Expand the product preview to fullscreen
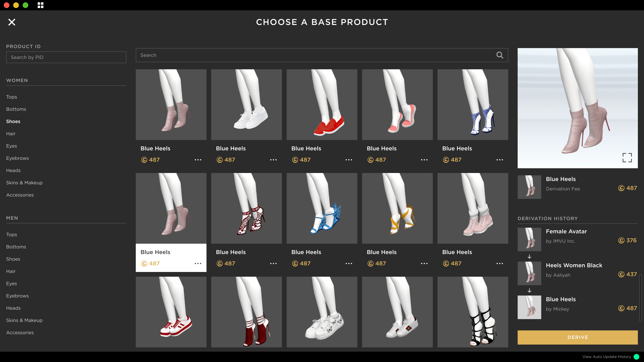The height and width of the screenshot is (362, 644). pos(627,157)
